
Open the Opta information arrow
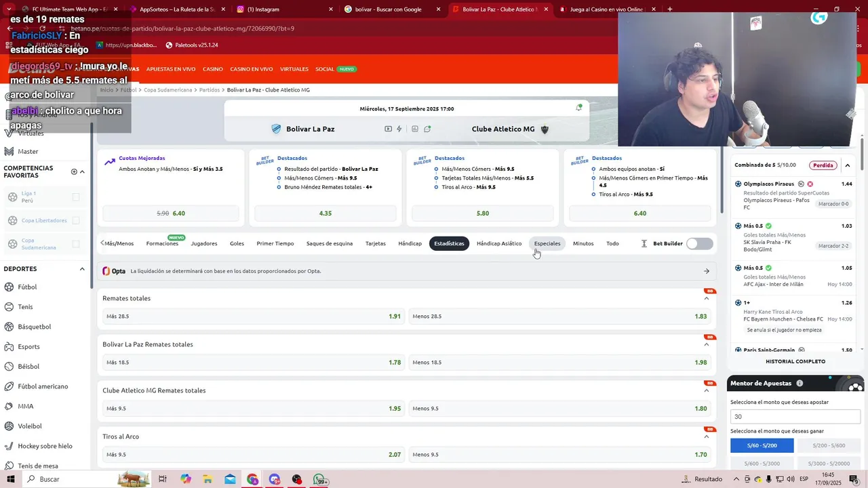click(706, 271)
